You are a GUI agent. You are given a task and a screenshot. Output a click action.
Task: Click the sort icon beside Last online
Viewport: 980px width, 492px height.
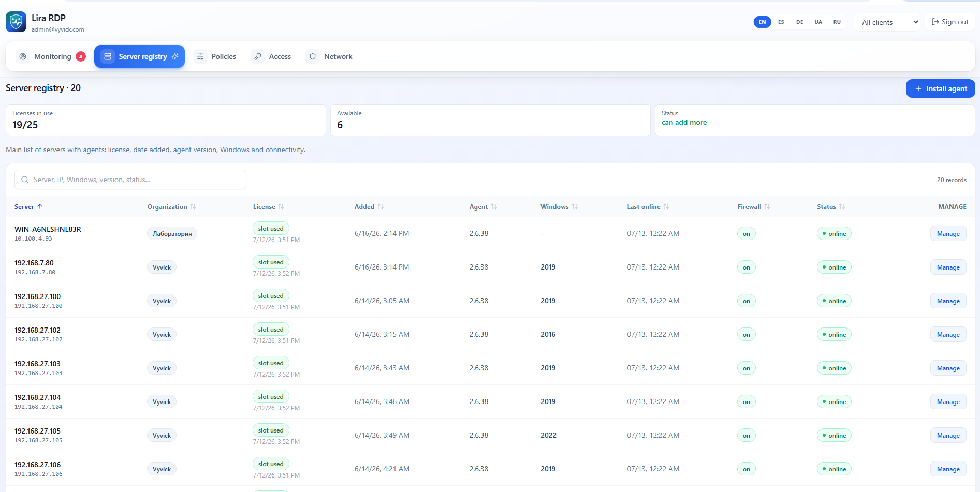666,206
